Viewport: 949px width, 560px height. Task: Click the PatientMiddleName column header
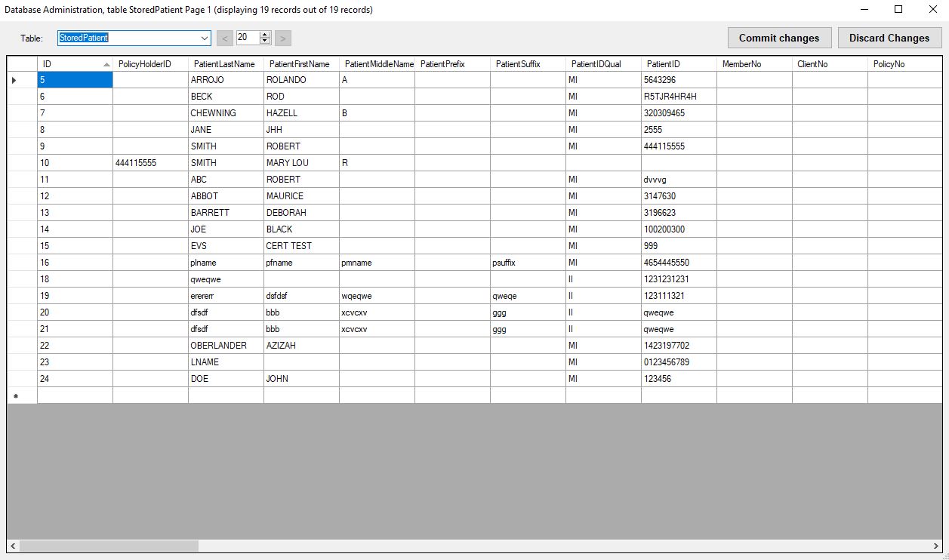377,64
